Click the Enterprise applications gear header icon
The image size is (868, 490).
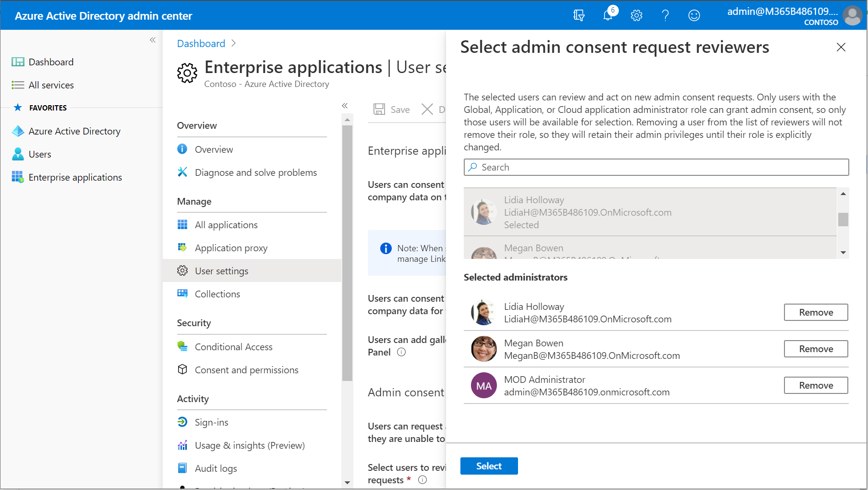pyautogui.click(x=187, y=73)
